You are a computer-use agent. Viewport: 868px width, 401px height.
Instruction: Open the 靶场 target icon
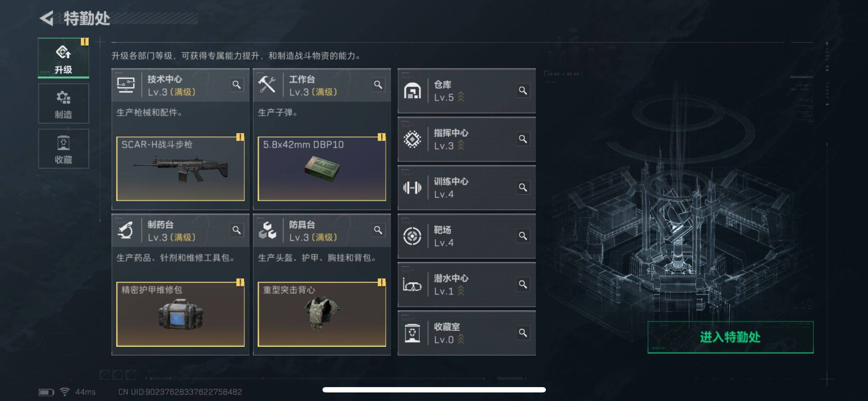(x=412, y=236)
